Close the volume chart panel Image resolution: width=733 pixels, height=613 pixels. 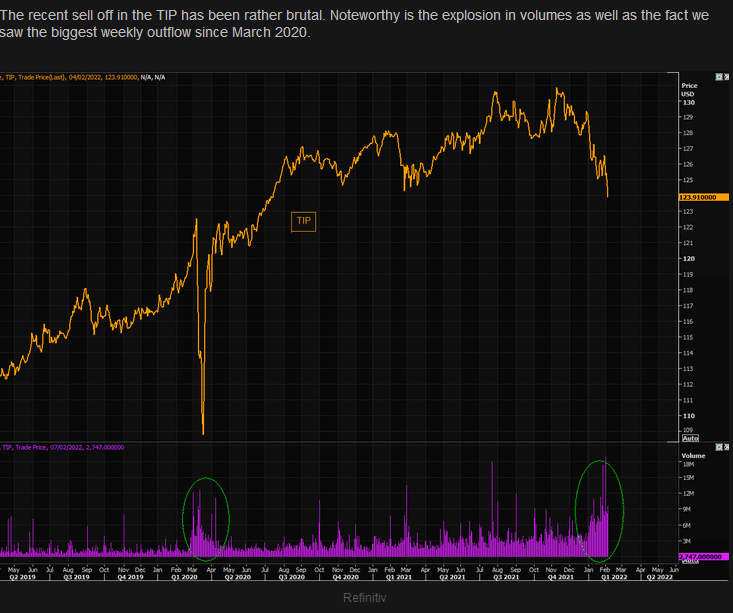[x=726, y=447]
